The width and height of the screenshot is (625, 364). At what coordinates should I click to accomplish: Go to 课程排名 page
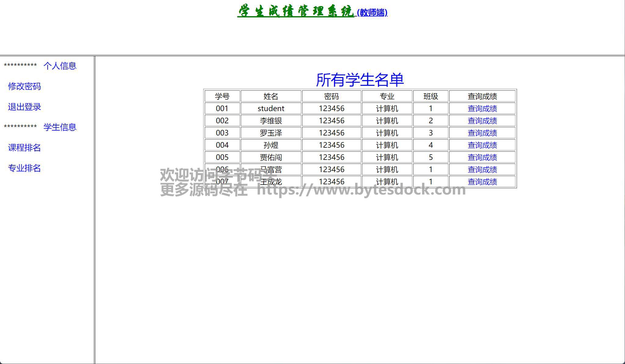click(x=24, y=148)
